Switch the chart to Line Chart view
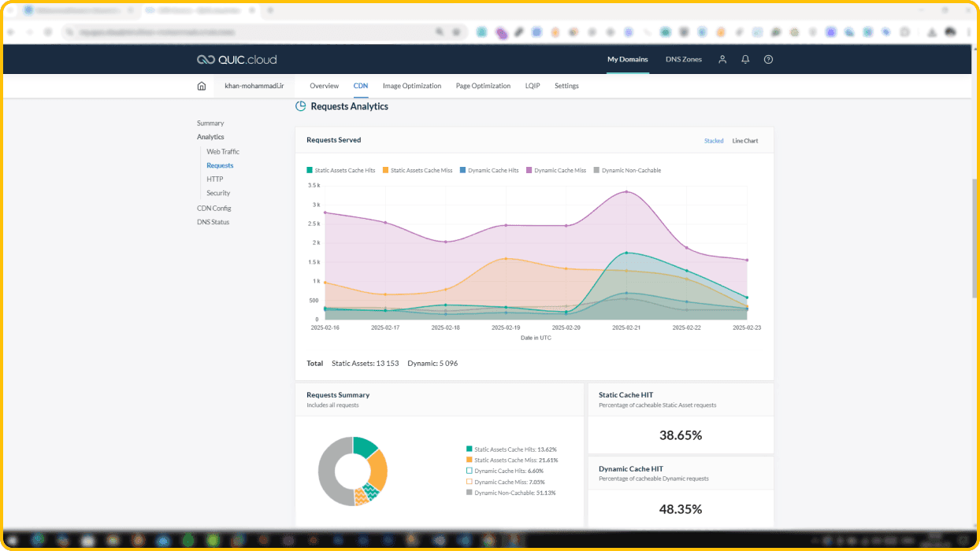This screenshot has width=980, height=551. pyautogui.click(x=745, y=141)
